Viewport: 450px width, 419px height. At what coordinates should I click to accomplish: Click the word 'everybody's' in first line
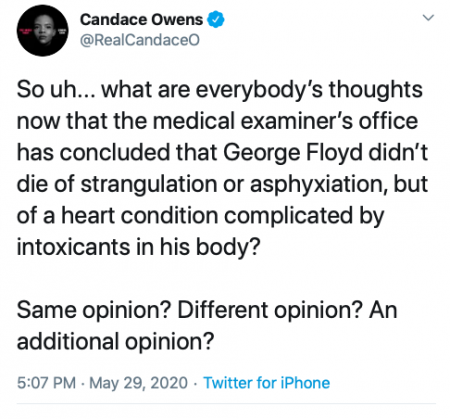tap(259, 90)
